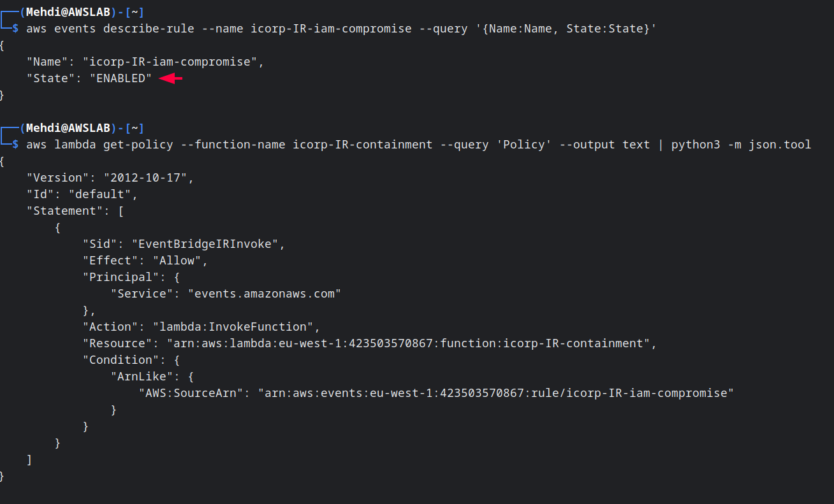
Task: Click the pipe symbol before python3
Action: [661, 145]
